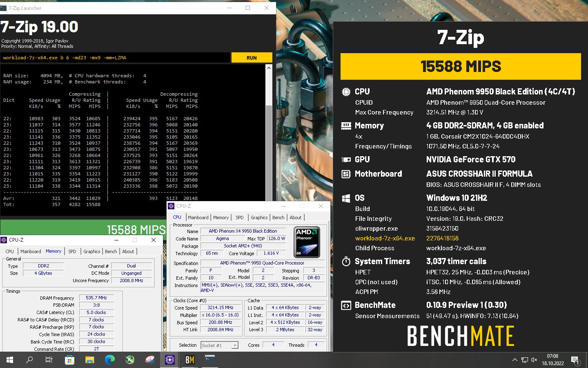Click the "AMD Phenom 9950 Black Edition (4C/4T)" text
Screen dimensions: 588x368
501,92
